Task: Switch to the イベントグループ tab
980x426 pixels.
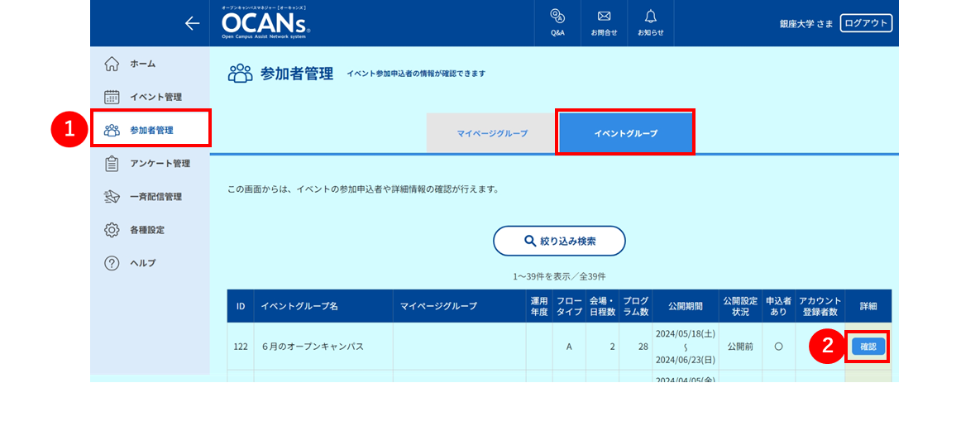Action: pyautogui.click(x=625, y=133)
